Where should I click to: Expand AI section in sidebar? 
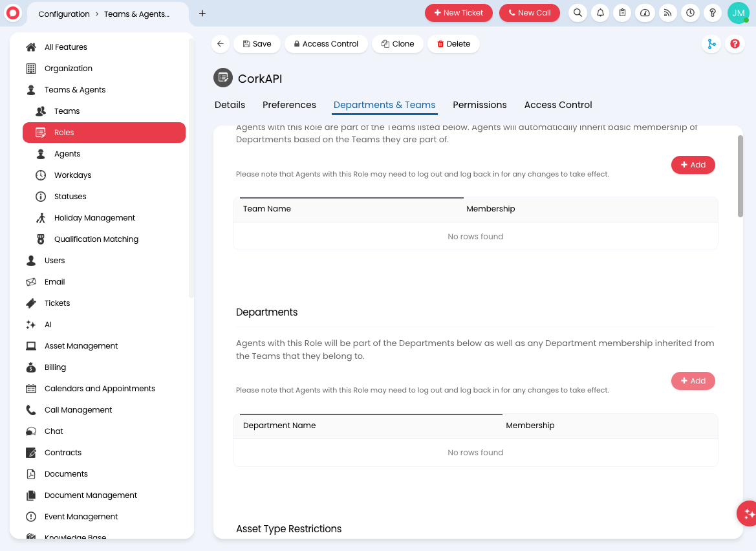click(x=103, y=325)
